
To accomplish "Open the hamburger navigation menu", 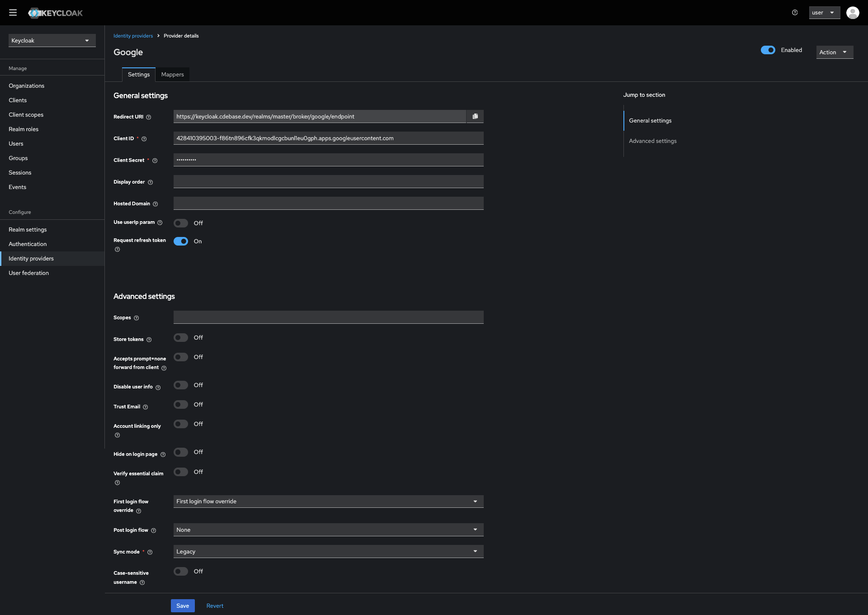I will click(x=13, y=13).
